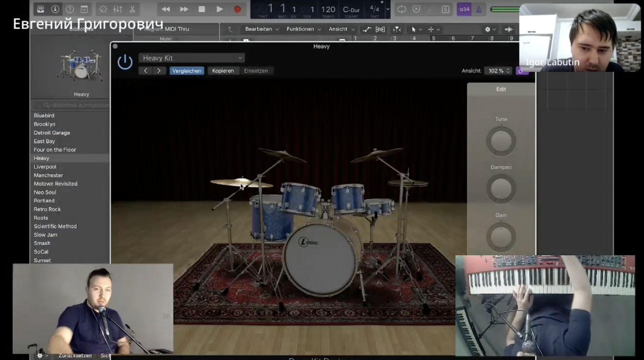
Task: Change the Ansicht 102 % zoom stepper
Action: click(498, 71)
